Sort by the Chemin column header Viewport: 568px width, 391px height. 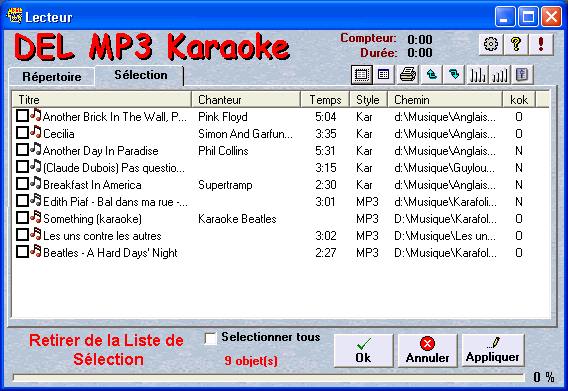click(x=445, y=100)
